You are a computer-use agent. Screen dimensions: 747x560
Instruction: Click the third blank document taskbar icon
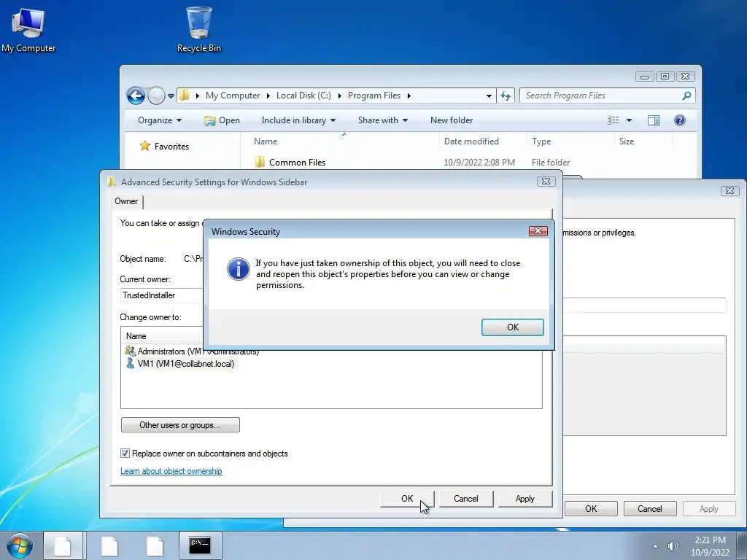pyautogui.click(x=155, y=545)
